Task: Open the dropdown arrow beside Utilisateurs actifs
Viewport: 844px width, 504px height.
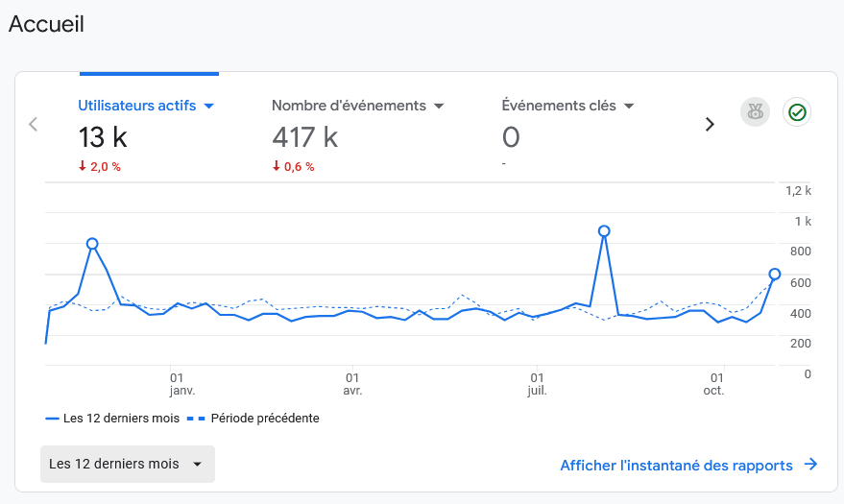Action: (x=208, y=106)
